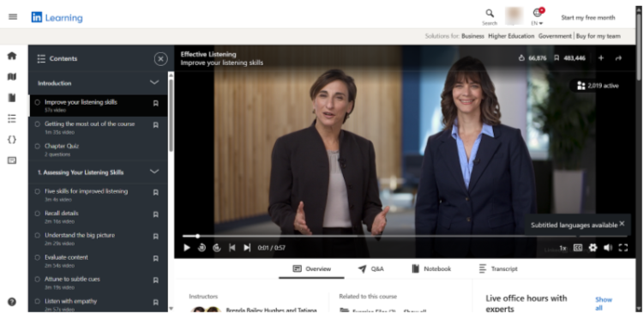
Task: Mute the video volume speaker
Action: click(608, 247)
